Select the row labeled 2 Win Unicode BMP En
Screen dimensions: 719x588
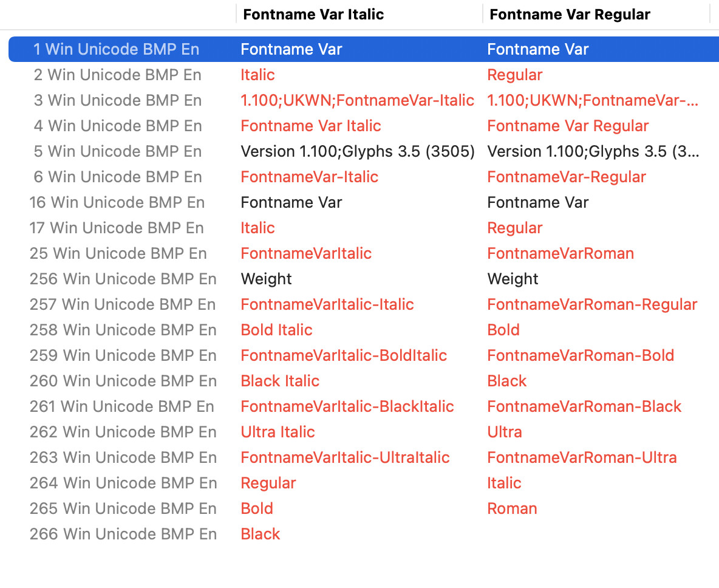point(117,75)
